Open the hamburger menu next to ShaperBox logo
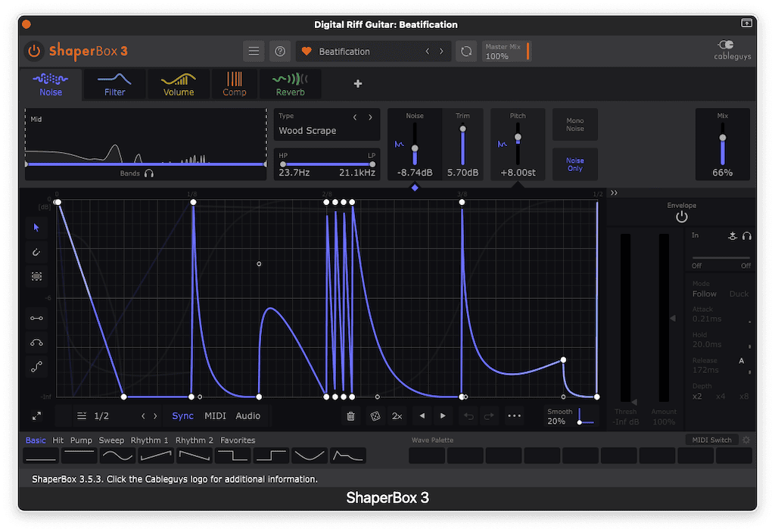This screenshot has height=532, width=775. (x=254, y=51)
